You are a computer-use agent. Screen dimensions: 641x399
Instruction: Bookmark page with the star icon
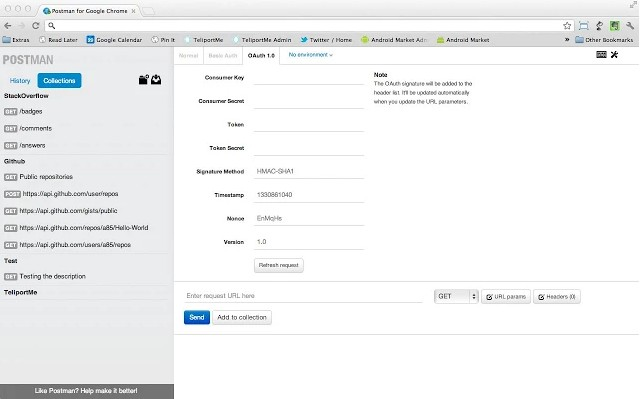coord(567,26)
